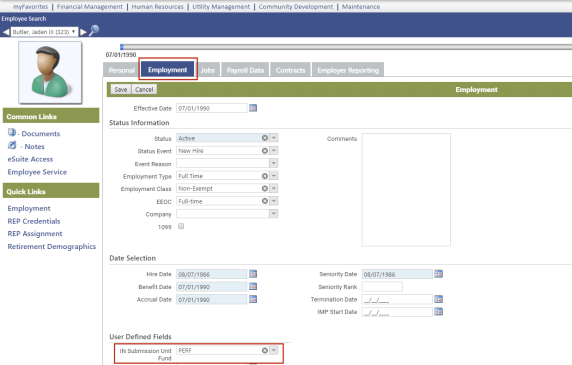
Task: Clear the Status field value
Action: [x=265, y=138]
